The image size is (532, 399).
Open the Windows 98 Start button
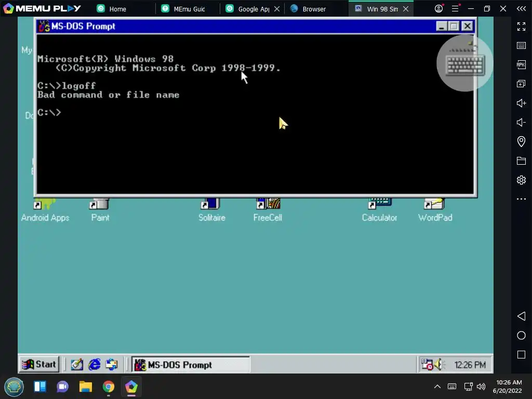(39, 364)
